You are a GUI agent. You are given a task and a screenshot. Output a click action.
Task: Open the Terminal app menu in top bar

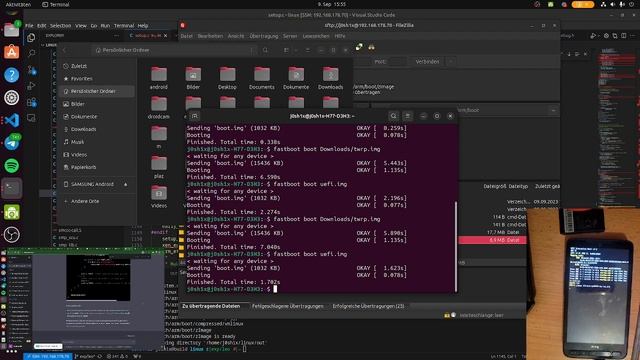pyautogui.click(x=56, y=4)
